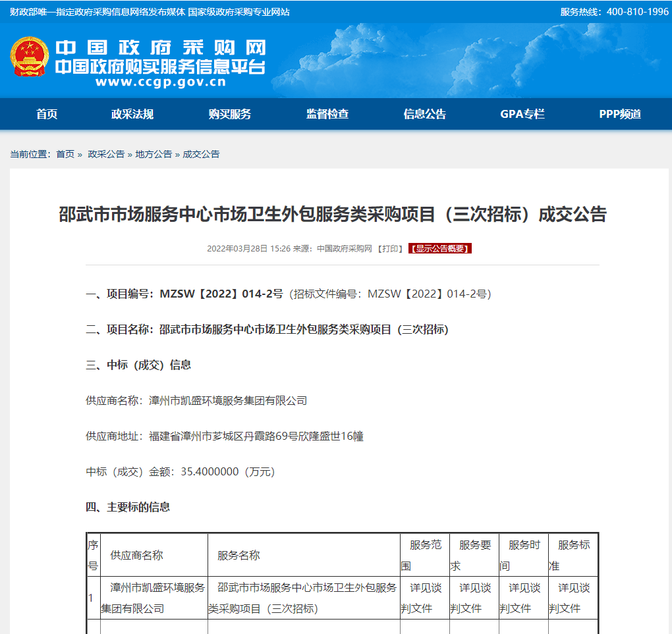Click the service name cell in row 1
This screenshot has width=672, height=634.
[x=304, y=598]
